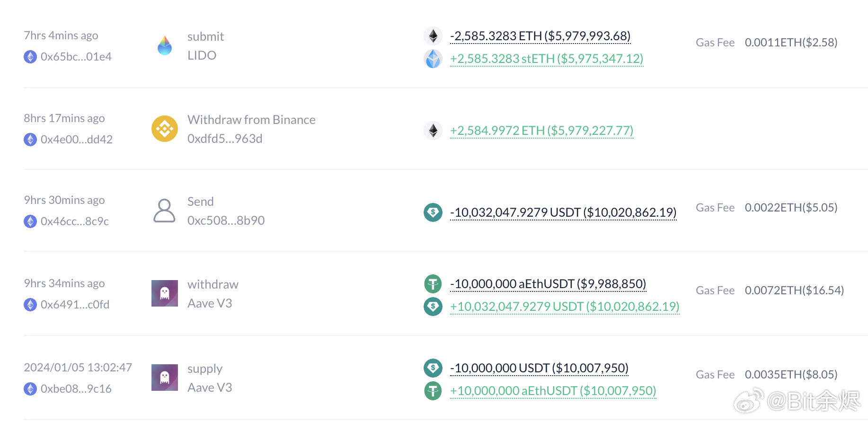Click the +10,000,000 aEthUSDT amount
The width and height of the screenshot is (868, 422).
tap(553, 391)
